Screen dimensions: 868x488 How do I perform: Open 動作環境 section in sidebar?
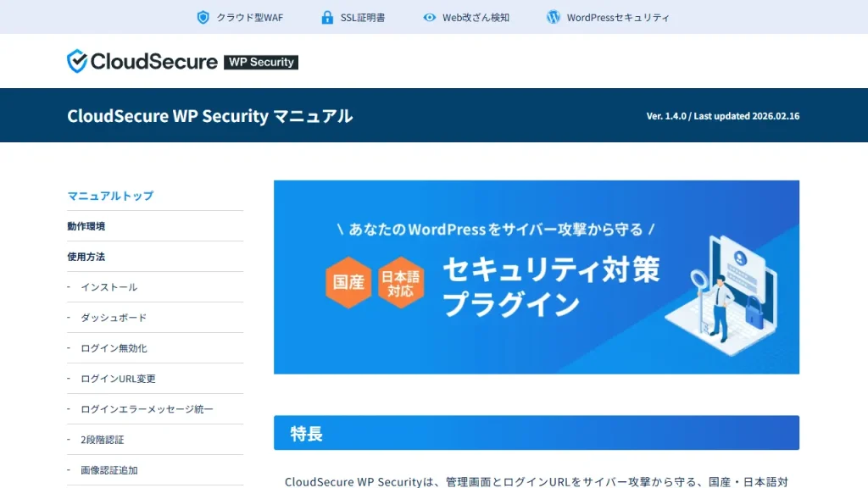coord(86,226)
